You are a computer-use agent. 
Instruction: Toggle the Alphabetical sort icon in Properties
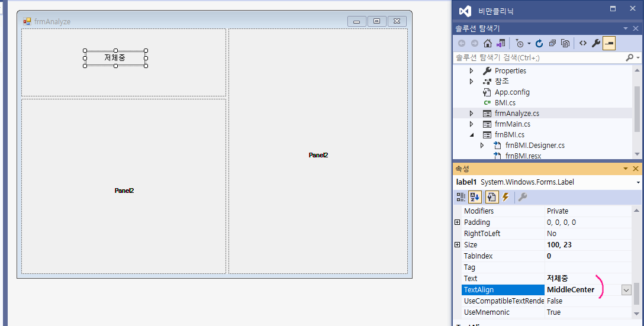coord(474,197)
